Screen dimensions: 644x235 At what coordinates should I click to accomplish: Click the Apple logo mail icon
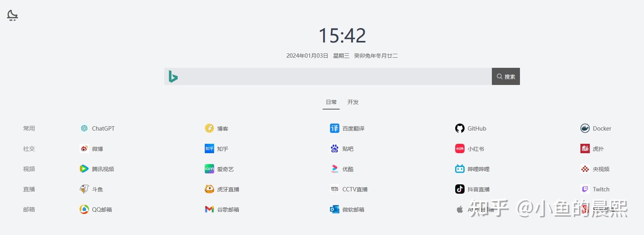(x=460, y=209)
